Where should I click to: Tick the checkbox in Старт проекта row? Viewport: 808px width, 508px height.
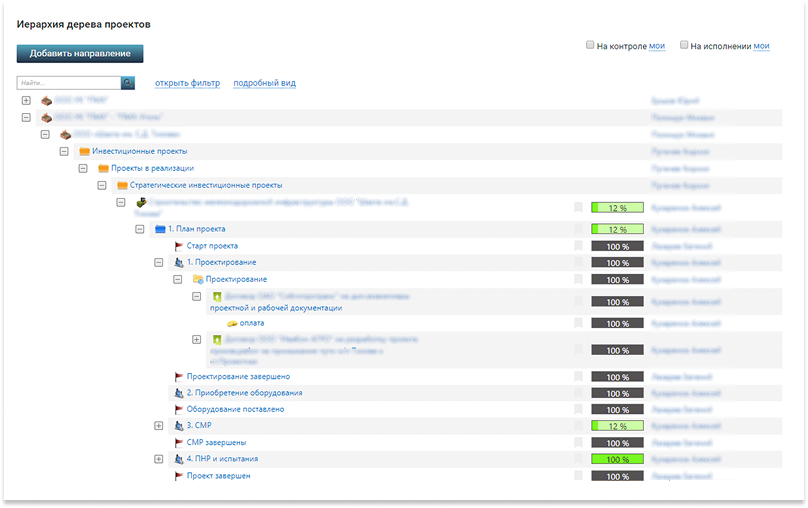578,245
